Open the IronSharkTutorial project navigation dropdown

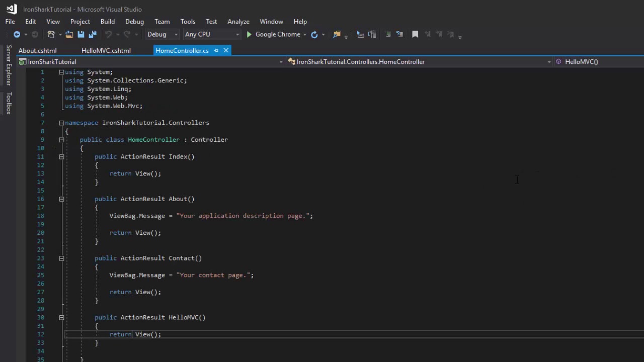tap(151, 62)
